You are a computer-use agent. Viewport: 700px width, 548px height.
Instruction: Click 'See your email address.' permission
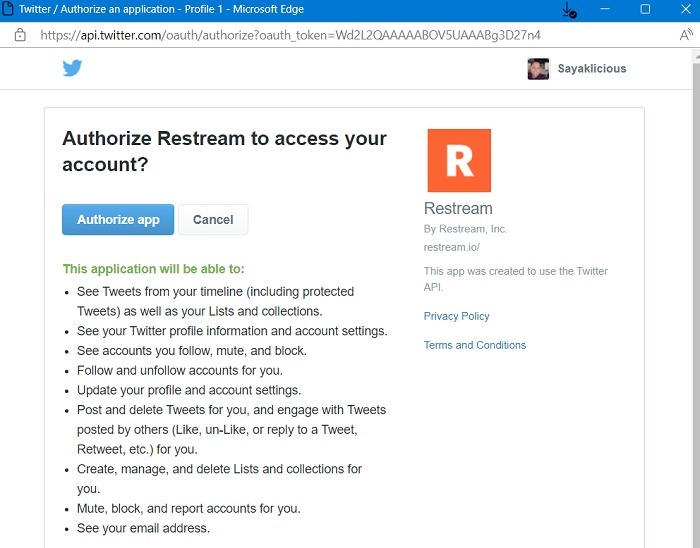(x=143, y=528)
